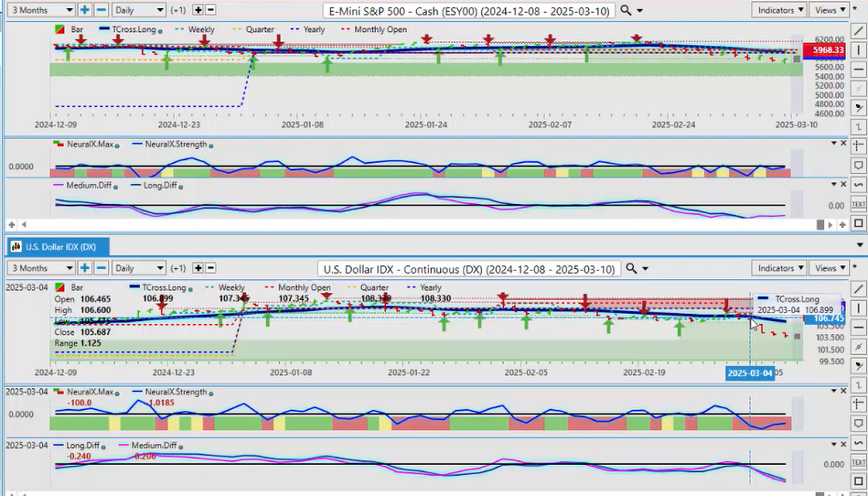Open the 3 Months range dropdown in top chart
Screen dimensions: 868x496
click(x=38, y=10)
